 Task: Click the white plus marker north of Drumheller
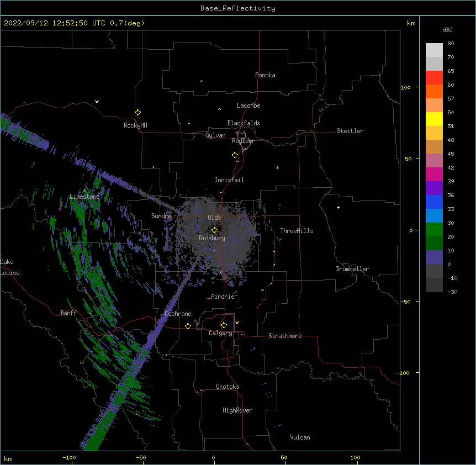click(x=338, y=207)
